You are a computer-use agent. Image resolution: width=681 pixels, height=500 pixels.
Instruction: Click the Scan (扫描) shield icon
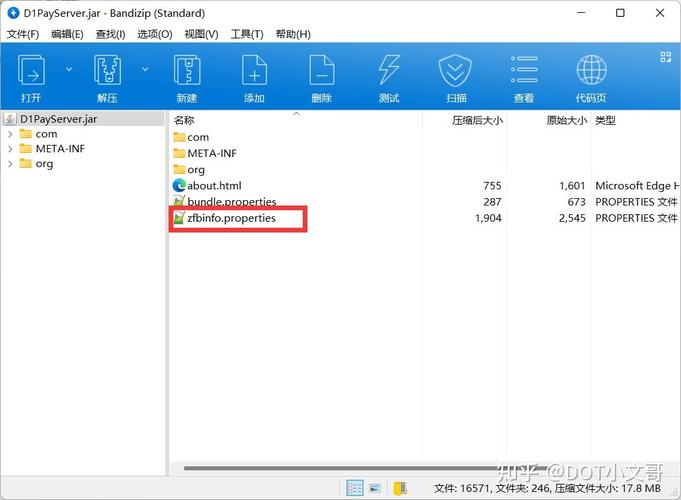click(455, 71)
